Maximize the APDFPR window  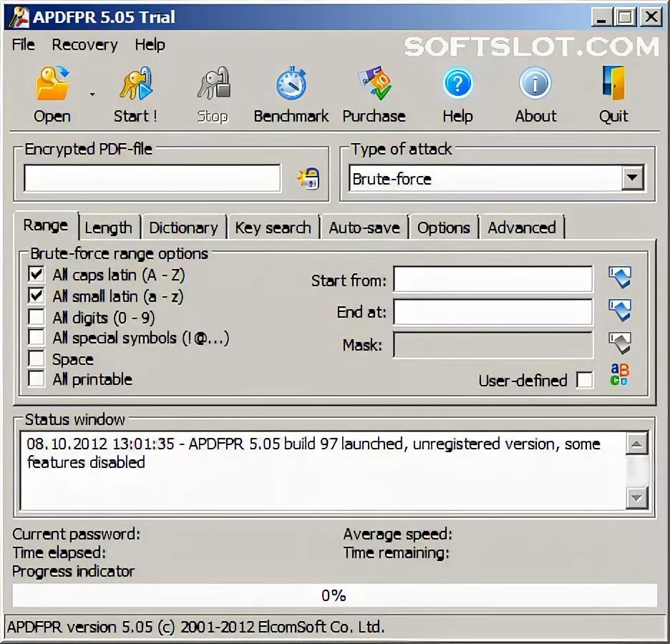point(625,17)
